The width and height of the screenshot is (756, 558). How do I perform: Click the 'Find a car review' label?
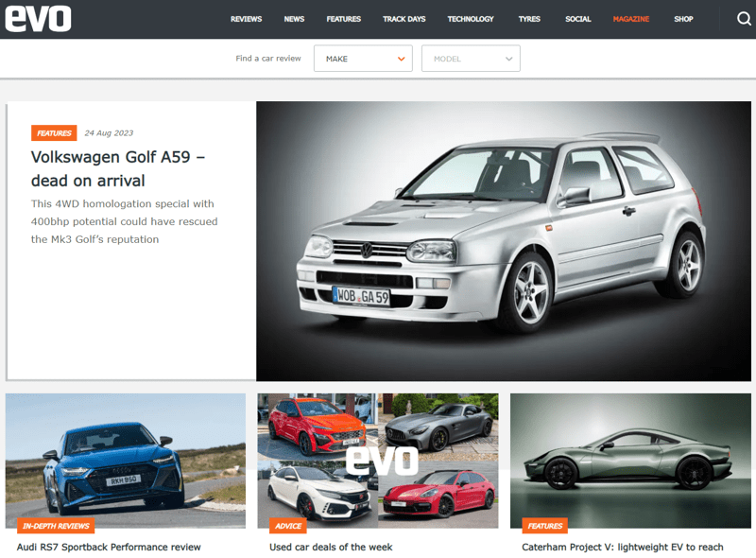coord(268,59)
